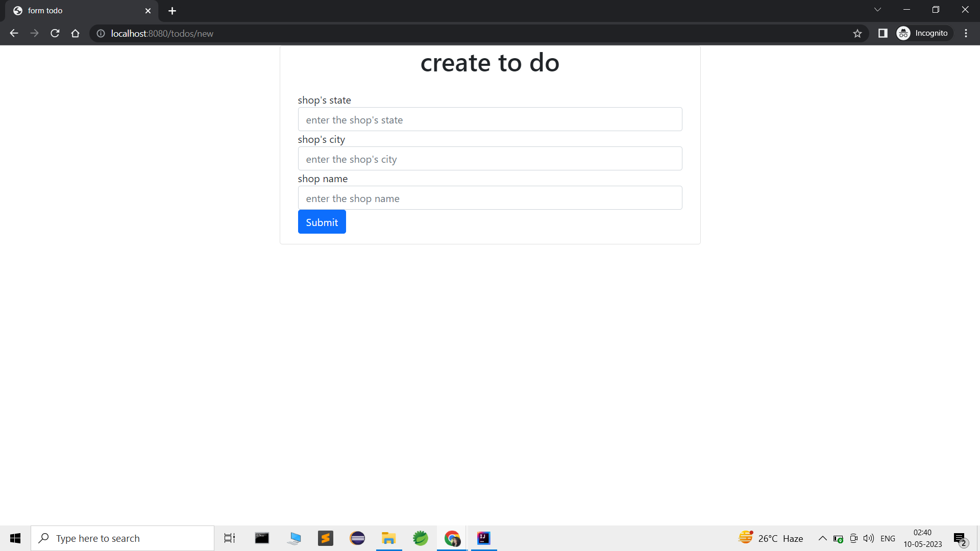Open the tab search chevron dropdown
Screen dimensions: 980x551
click(877, 9)
